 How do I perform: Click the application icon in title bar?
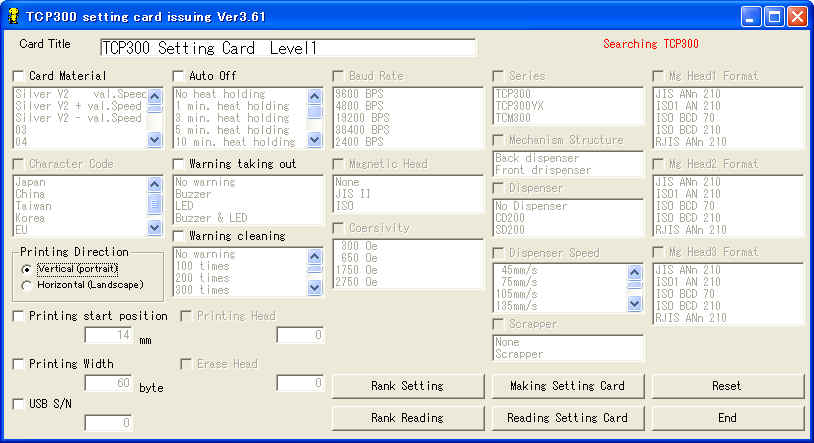[x=13, y=16]
